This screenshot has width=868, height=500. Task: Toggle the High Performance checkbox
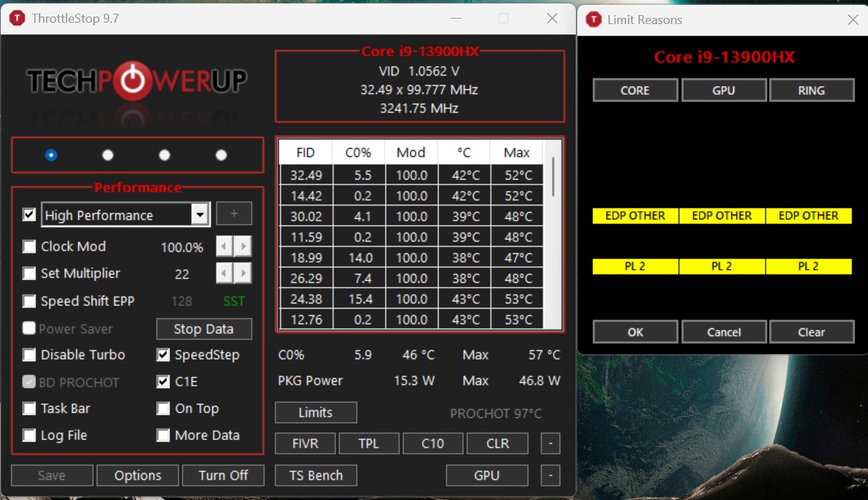pos(29,215)
